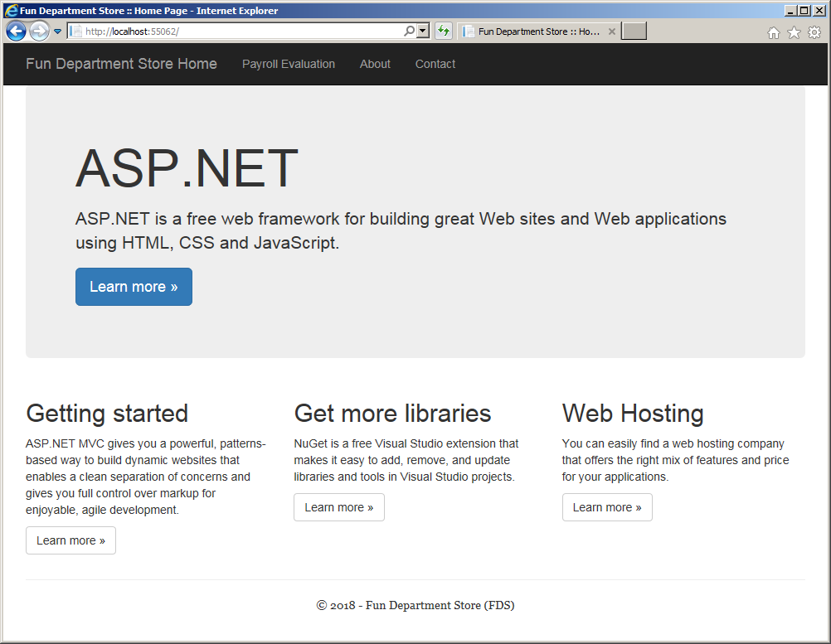Close the Fun Department Store tab
The height and width of the screenshot is (644, 831).
pos(611,31)
